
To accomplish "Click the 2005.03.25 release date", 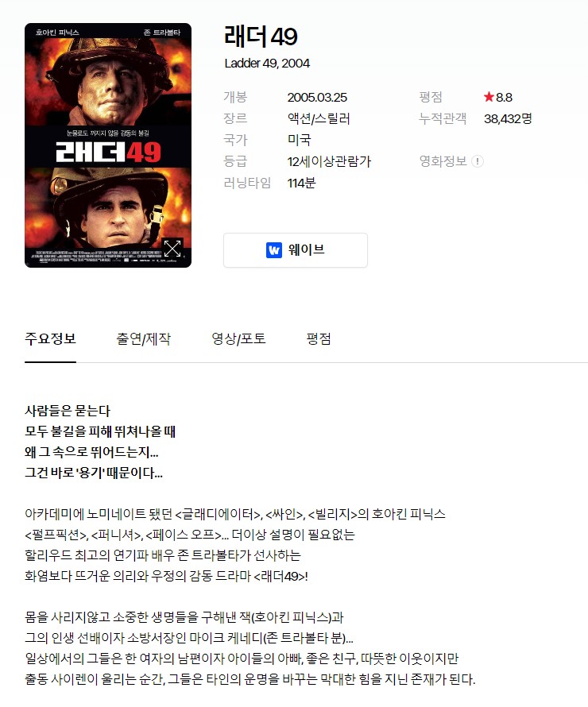I will point(317,98).
